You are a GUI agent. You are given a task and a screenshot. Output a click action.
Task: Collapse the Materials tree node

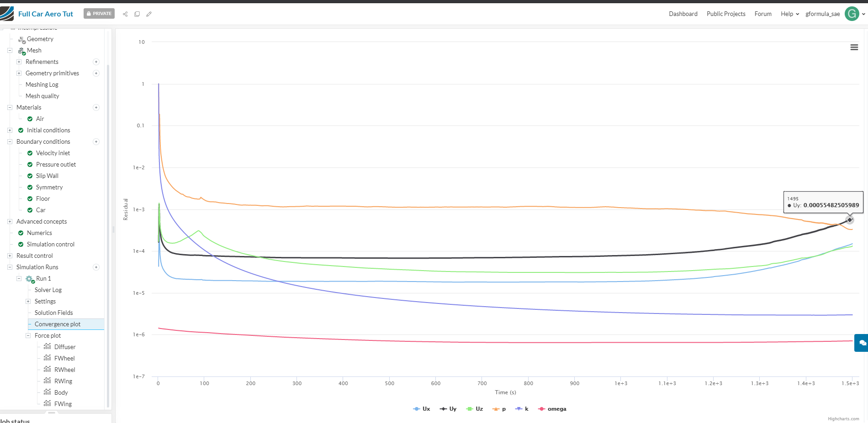pyautogui.click(x=10, y=108)
